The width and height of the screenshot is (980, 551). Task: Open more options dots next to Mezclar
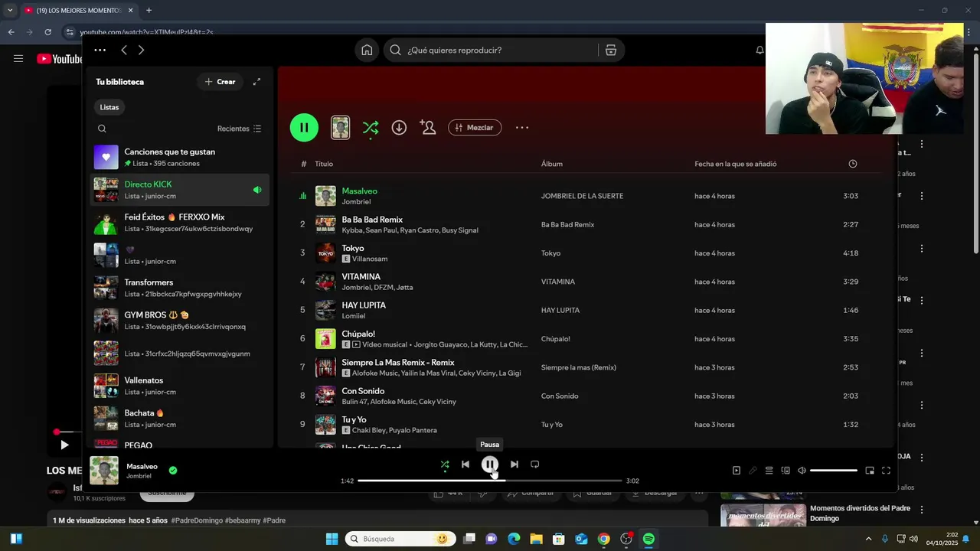[x=522, y=128]
